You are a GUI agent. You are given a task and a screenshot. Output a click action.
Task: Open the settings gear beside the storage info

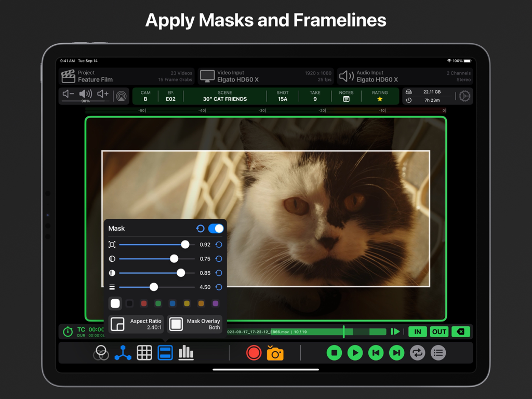[464, 96]
